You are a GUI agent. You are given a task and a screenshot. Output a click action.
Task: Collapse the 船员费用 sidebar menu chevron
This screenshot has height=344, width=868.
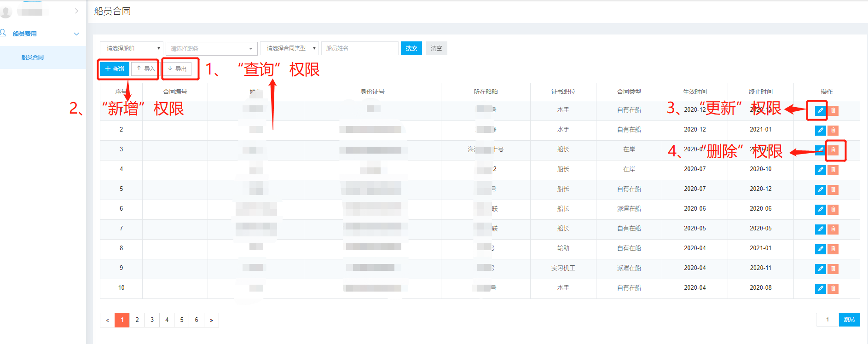click(x=76, y=34)
